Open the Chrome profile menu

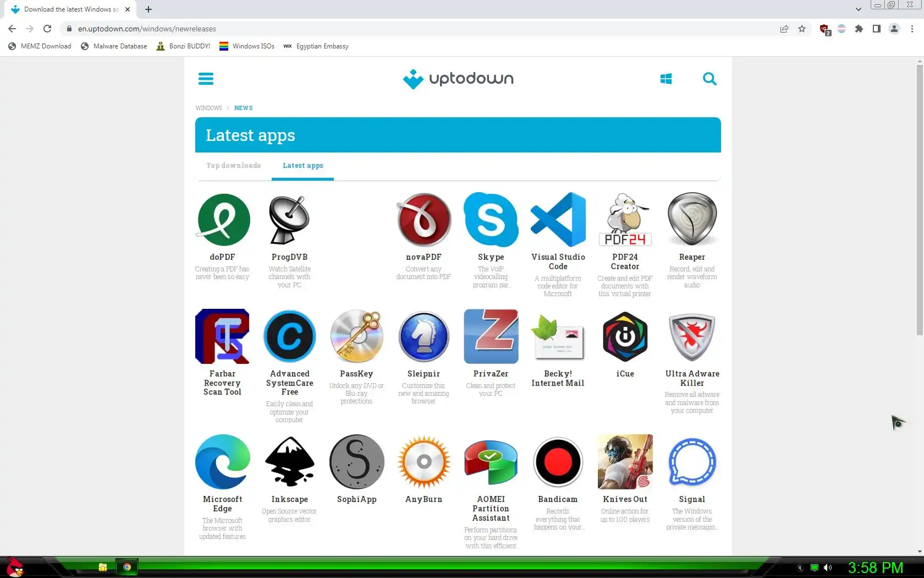click(894, 29)
